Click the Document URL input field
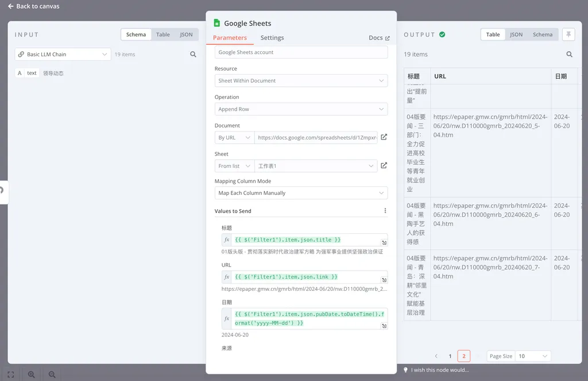This screenshot has width=588, height=381. pyautogui.click(x=316, y=138)
